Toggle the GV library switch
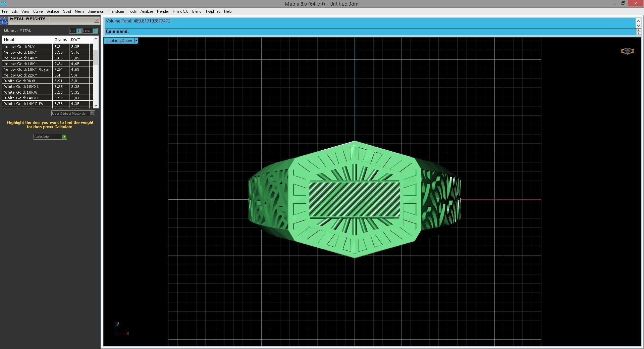 [x=75, y=31]
